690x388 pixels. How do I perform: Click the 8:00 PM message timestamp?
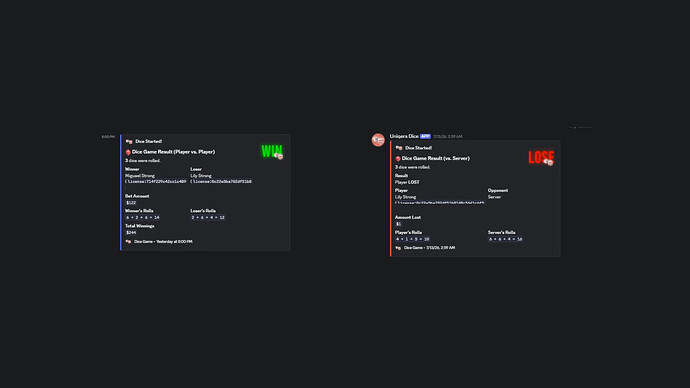click(108, 137)
